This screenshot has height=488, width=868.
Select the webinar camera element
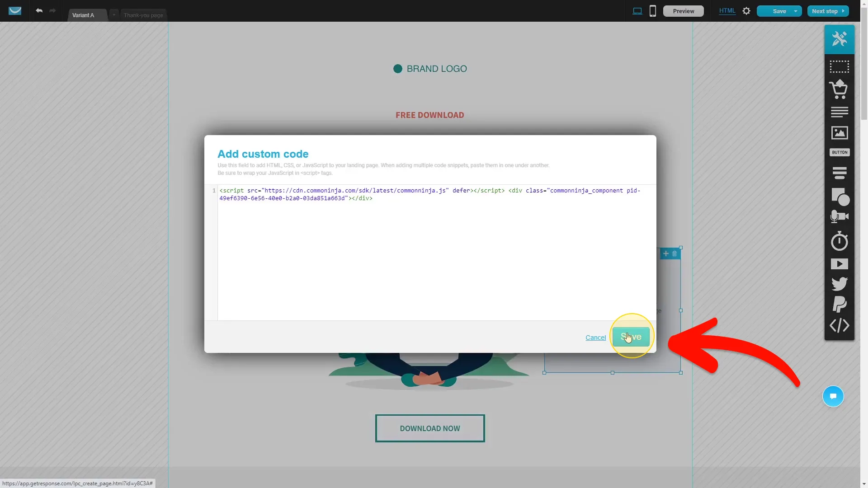(x=839, y=217)
